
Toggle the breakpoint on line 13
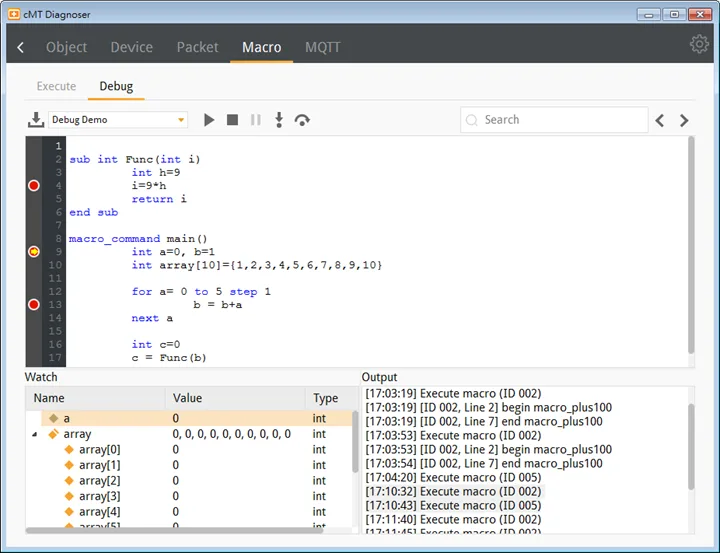34,305
